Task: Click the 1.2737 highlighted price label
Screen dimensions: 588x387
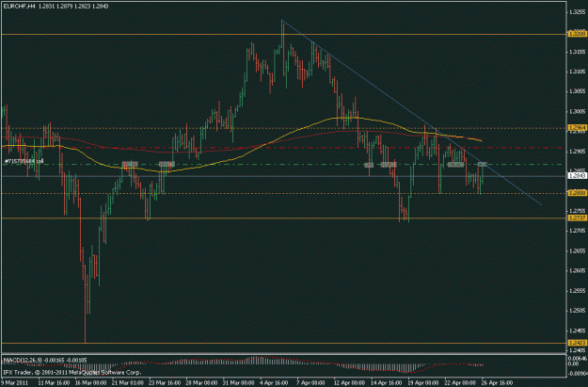Action: click(x=577, y=218)
